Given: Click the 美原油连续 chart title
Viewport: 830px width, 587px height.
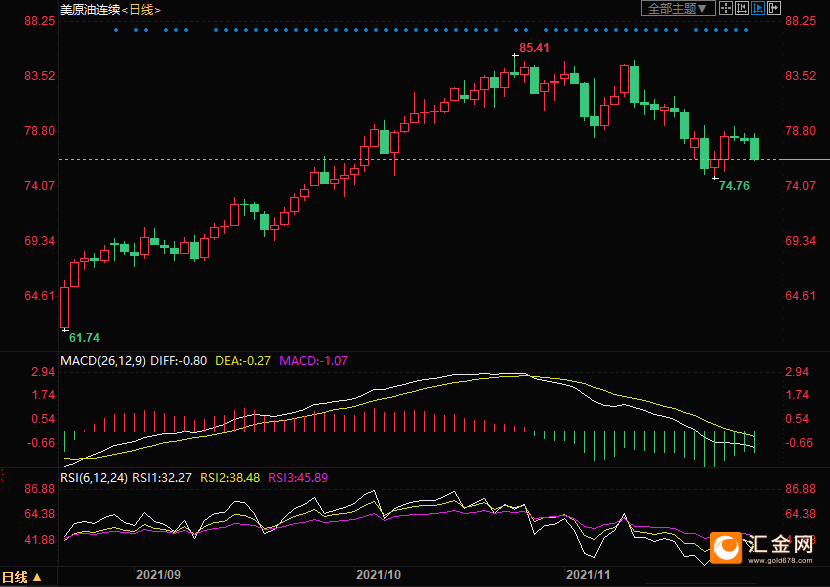Looking at the screenshot, I should (x=90, y=9).
